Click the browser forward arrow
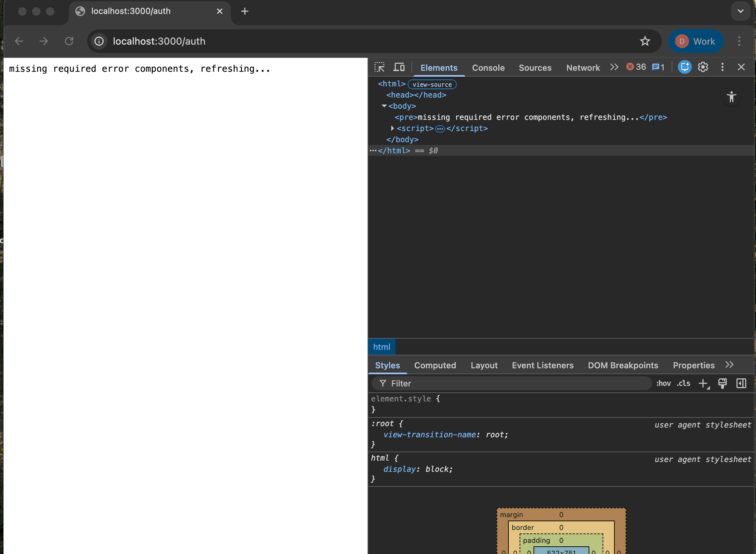The width and height of the screenshot is (756, 554). tap(44, 41)
